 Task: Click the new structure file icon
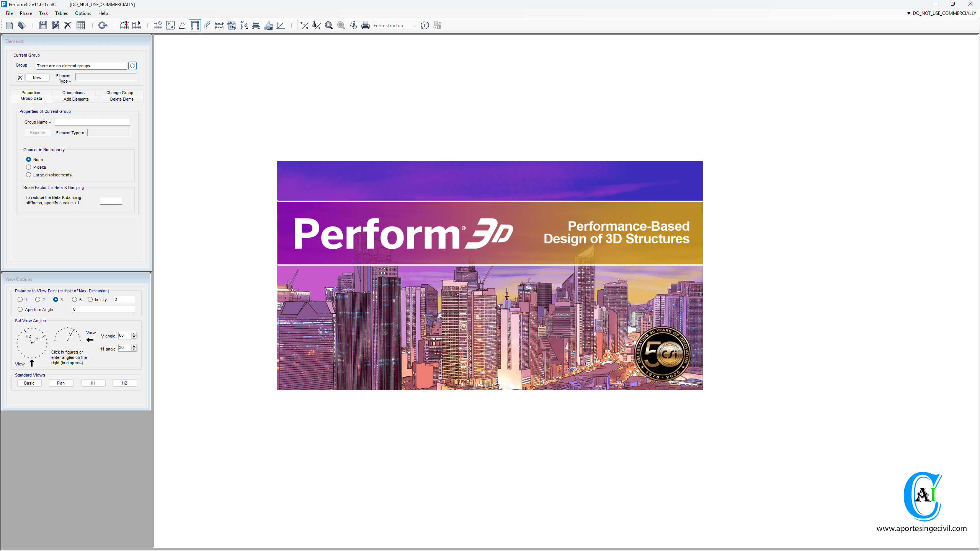(10, 26)
